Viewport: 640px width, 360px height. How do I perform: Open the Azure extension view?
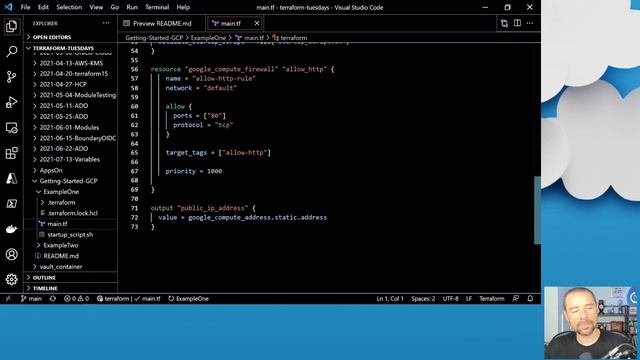(11, 178)
